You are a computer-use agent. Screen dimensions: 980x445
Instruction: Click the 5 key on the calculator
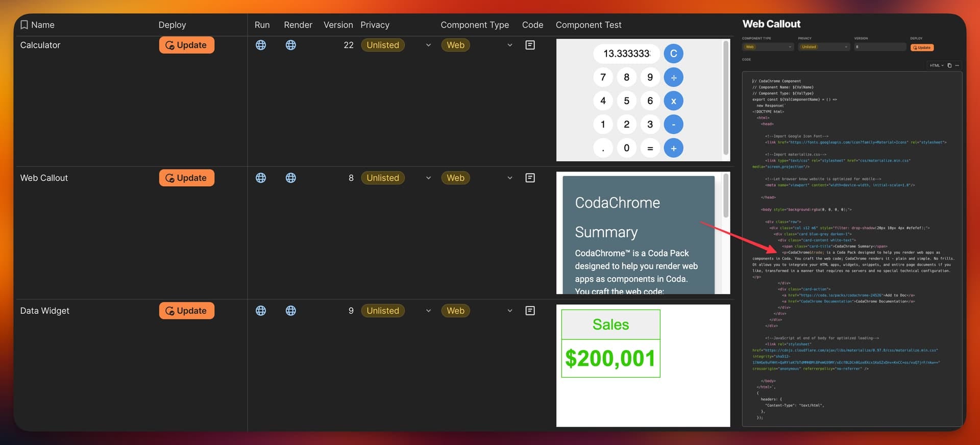[627, 101]
